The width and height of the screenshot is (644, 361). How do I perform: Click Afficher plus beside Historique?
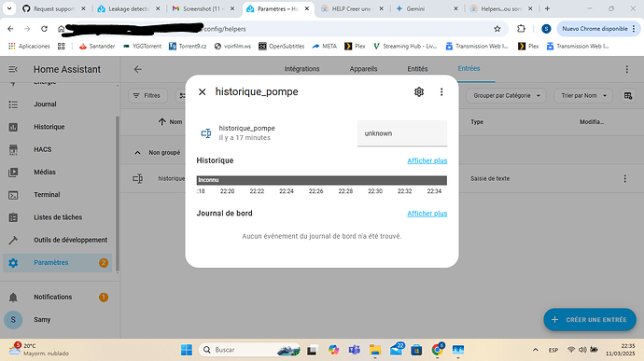click(427, 160)
